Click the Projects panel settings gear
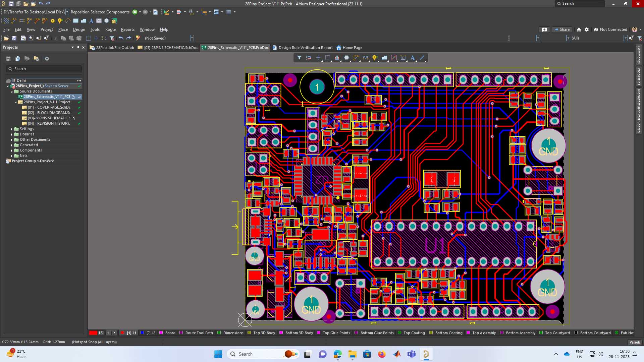 click(47, 59)
